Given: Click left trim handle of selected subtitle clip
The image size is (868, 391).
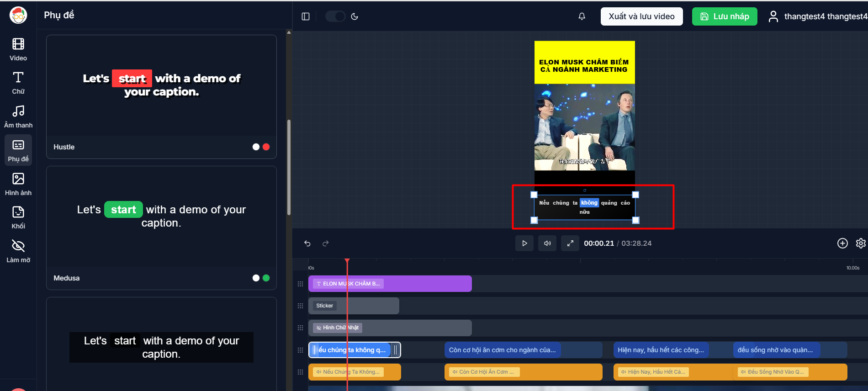Looking at the screenshot, I should (x=314, y=350).
